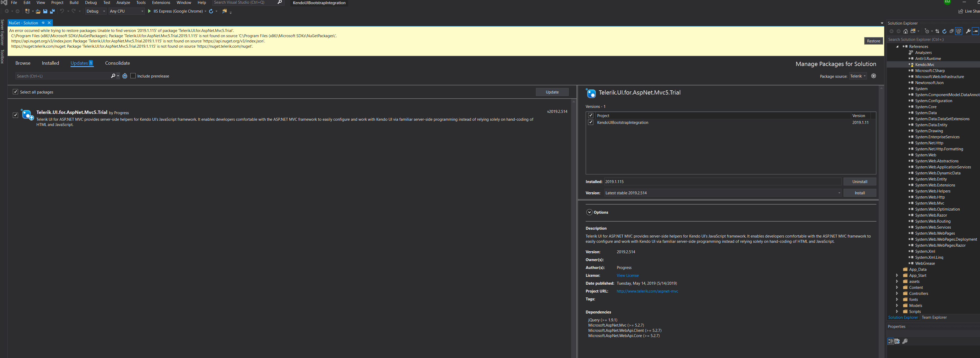Expand the Controllers folder node
The width and height of the screenshot is (980, 358).
click(897, 293)
